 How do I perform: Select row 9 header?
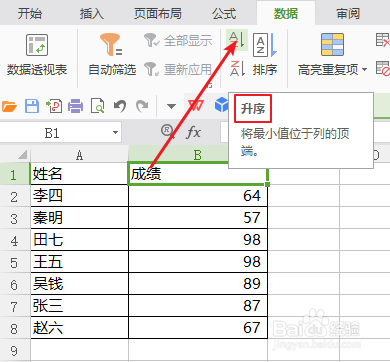click(14, 350)
